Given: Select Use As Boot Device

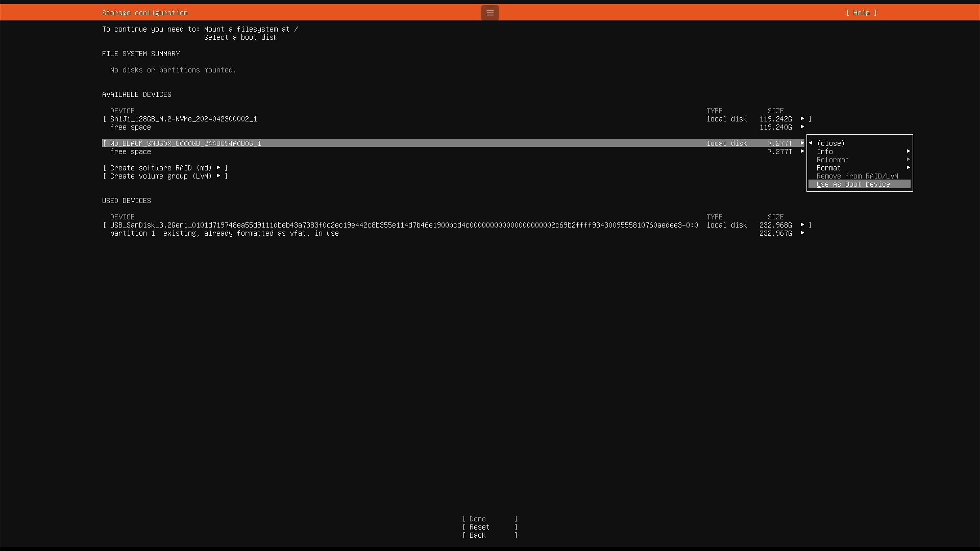Looking at the screenshot, I should click(x=853, y=184).
